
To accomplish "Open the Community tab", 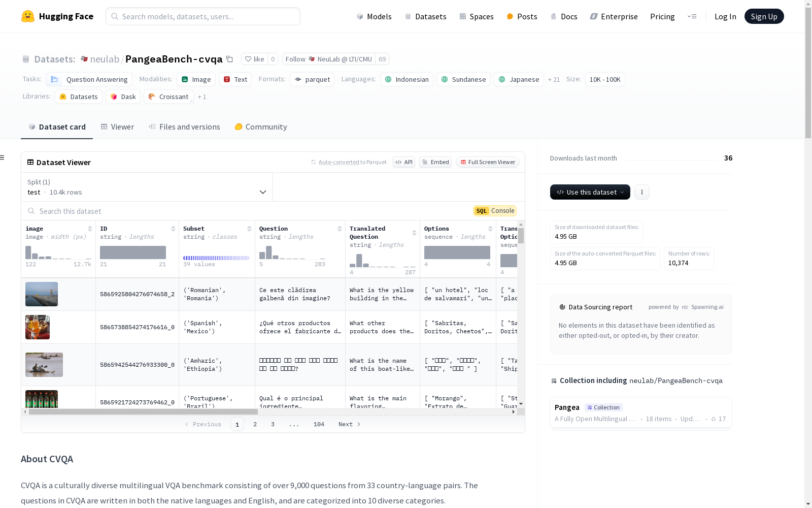I will pos(261,127).
